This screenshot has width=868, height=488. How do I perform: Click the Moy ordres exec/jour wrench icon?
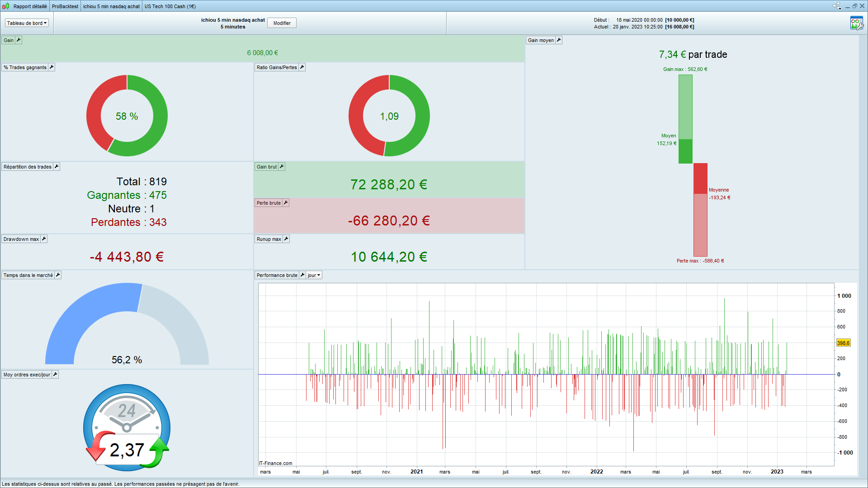click(x=55, y=375)
